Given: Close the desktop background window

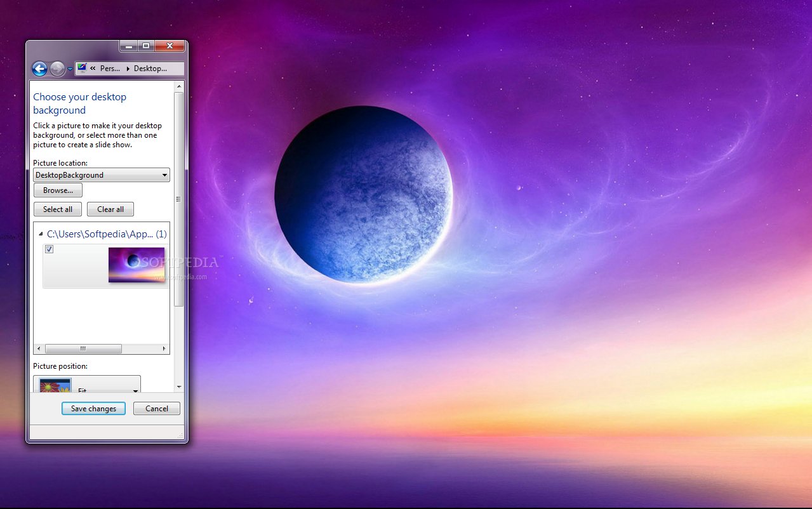Looking at the screenshot, I should pos(170,46).
